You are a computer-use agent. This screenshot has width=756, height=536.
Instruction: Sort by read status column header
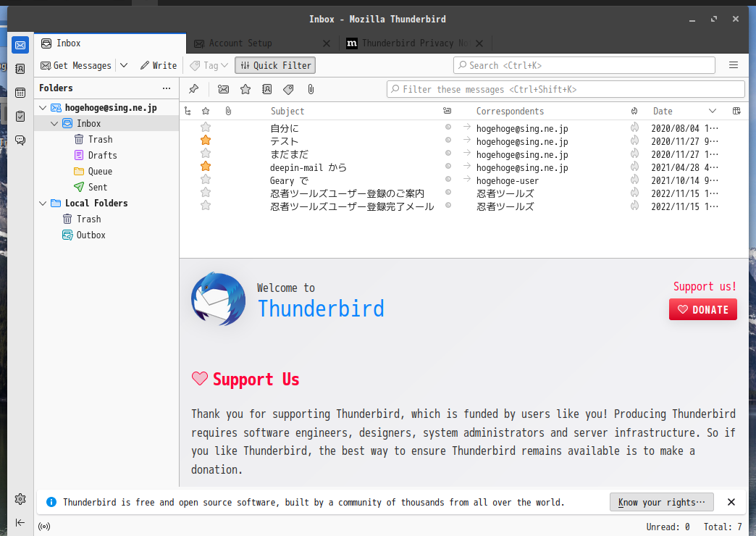click(448, 112)
